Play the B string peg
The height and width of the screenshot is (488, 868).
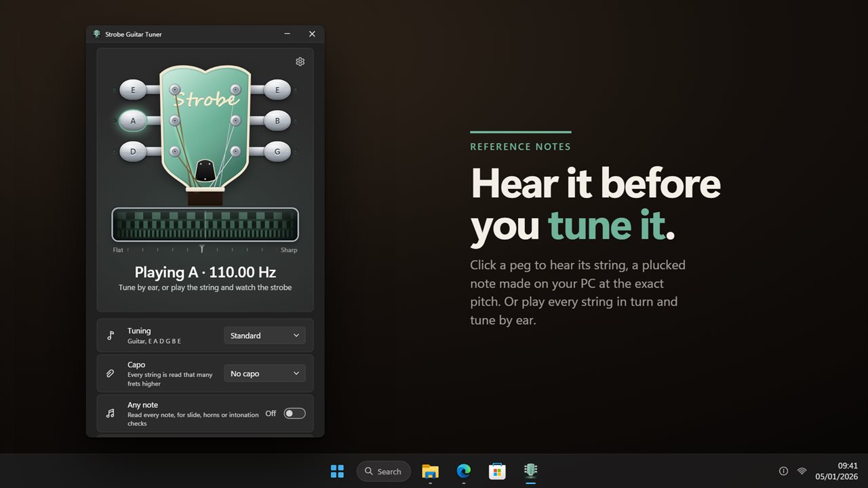[x=277, y=121]
